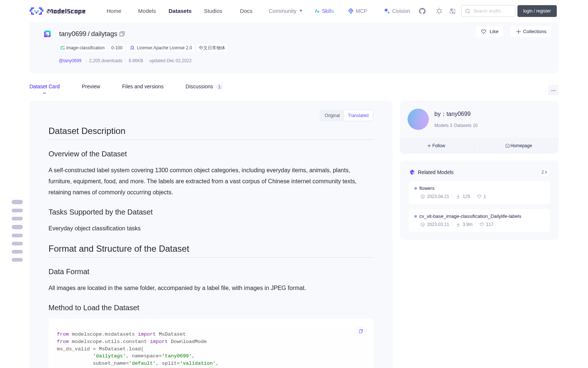Copy dataset name next to dailytags
Viewport: 588px width, 368px height.
pyautogui.click(x=122, y=34)
